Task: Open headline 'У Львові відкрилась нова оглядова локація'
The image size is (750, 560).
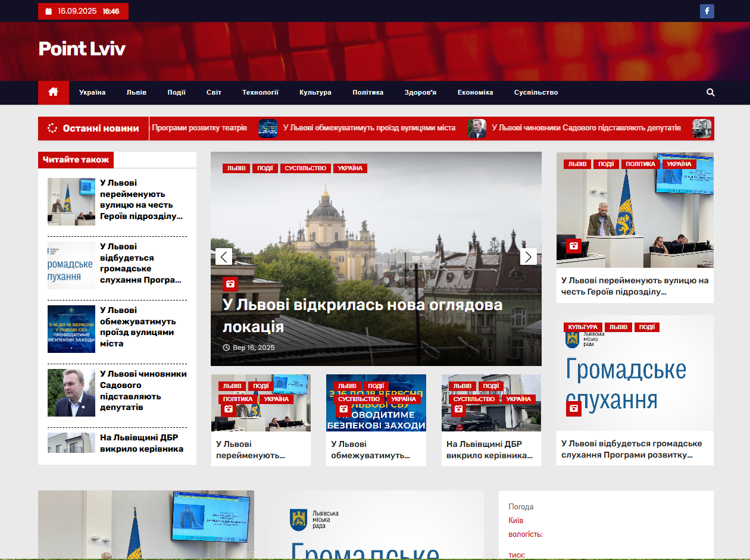Action: tap(362, 315)
